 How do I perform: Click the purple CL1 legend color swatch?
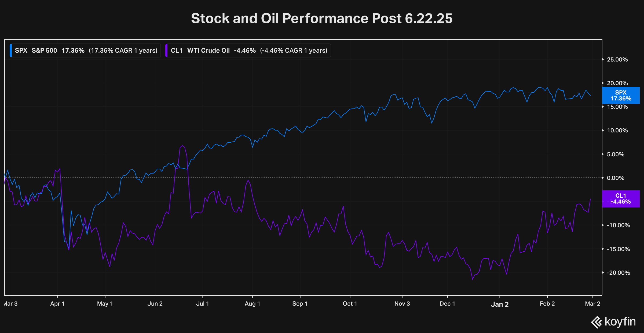(x=167, y=50)
